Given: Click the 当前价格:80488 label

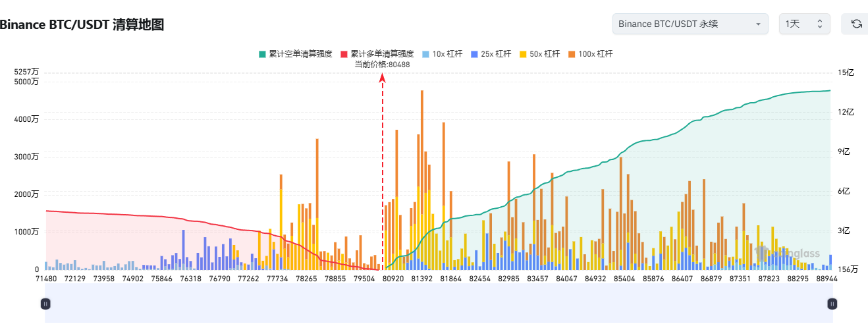Looking at the screenshot, I should (382, 64).
